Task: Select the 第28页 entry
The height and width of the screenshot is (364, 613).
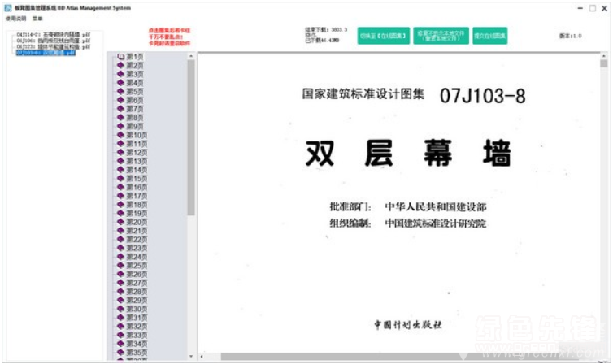Action: point(137,292)
